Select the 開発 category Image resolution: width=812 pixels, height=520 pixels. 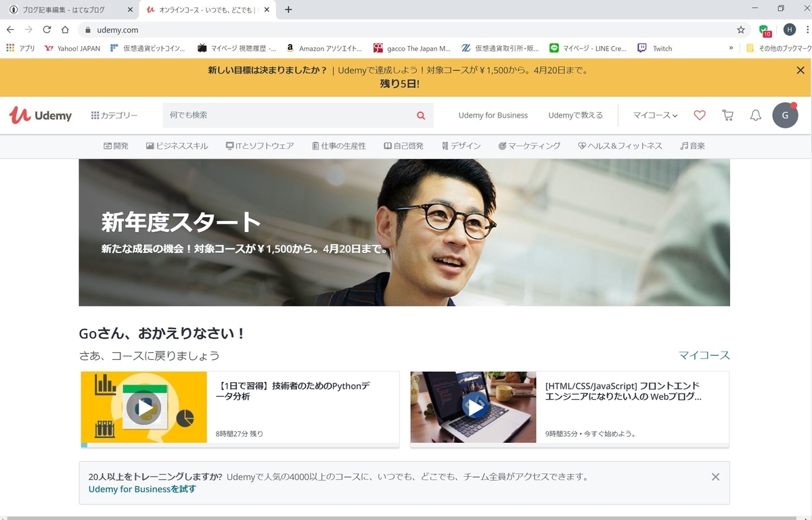pyautogui.click(x=116, y=146)
